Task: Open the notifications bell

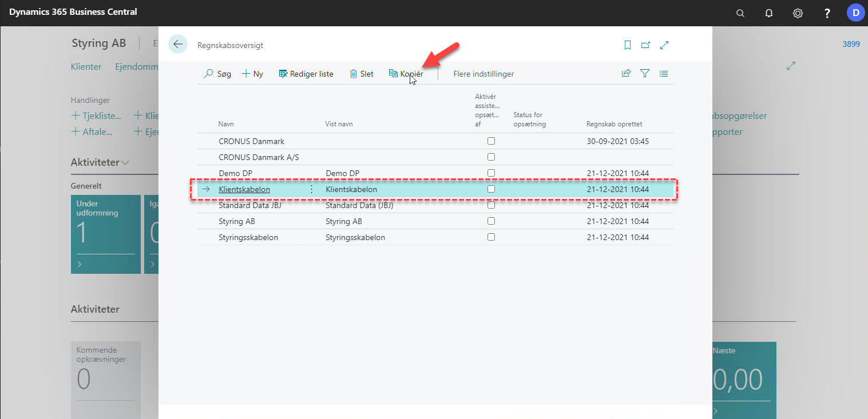Action: click(x=769, y=13)
